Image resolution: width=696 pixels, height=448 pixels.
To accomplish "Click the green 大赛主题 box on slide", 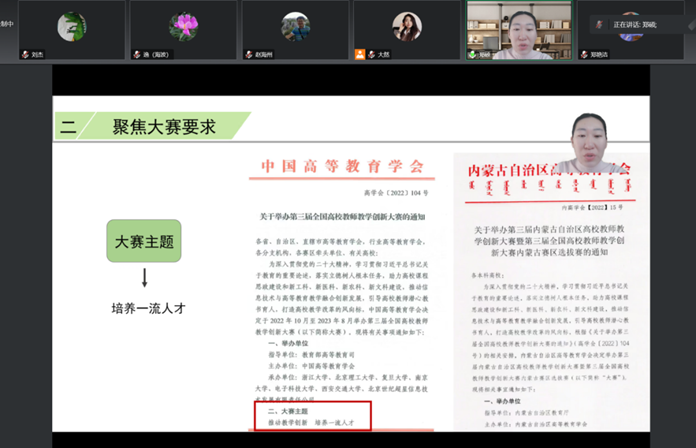I will click(144, 241).
